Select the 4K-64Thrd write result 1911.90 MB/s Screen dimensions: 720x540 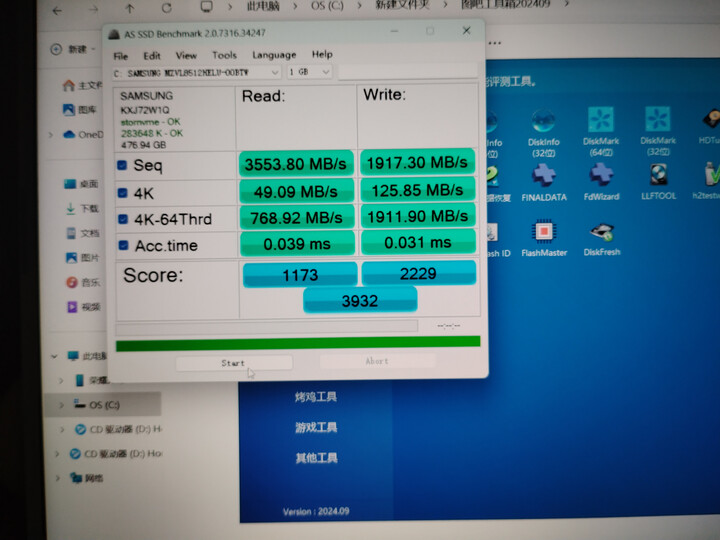(418, 216)
